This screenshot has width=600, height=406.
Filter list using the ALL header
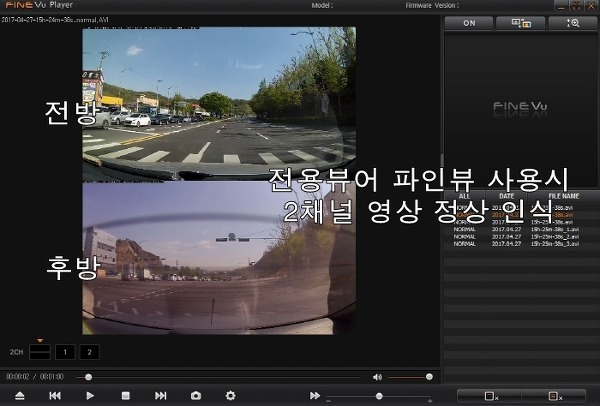[x=465, y=196]
